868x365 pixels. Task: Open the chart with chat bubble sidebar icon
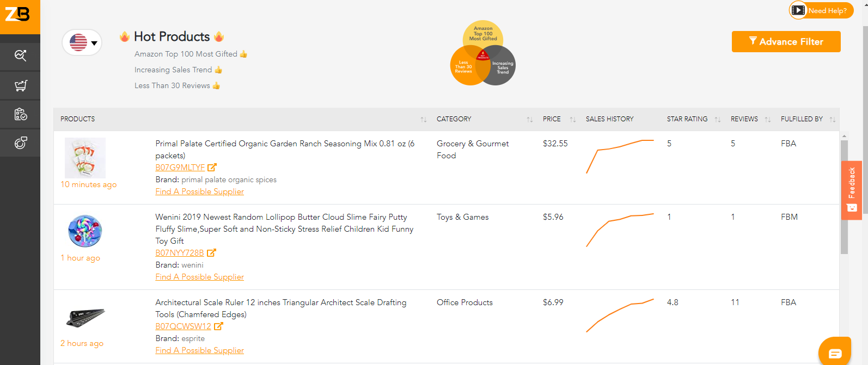tap(20, 143)
